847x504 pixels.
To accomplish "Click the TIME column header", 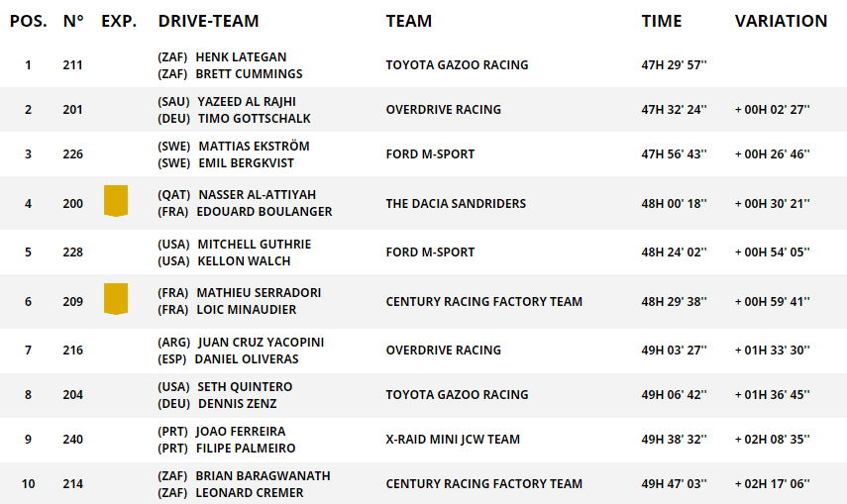I will coord(662,21).
